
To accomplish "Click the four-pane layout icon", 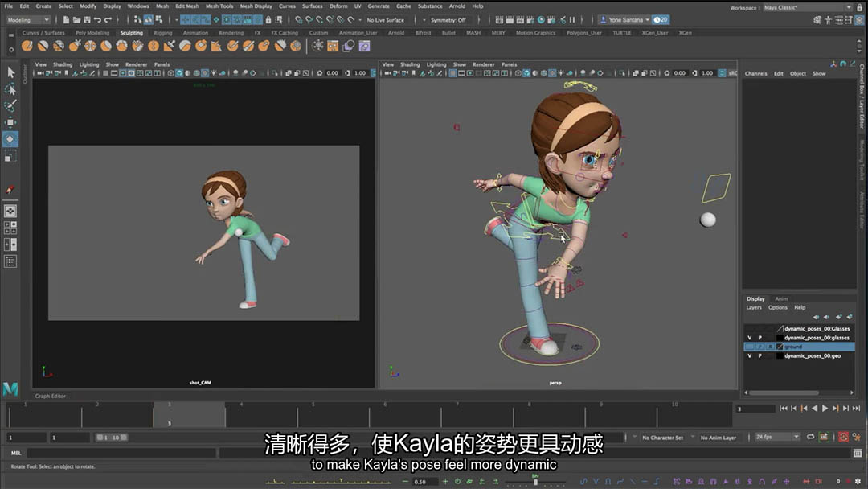I will pyautogui.click(x=10, y=228).
